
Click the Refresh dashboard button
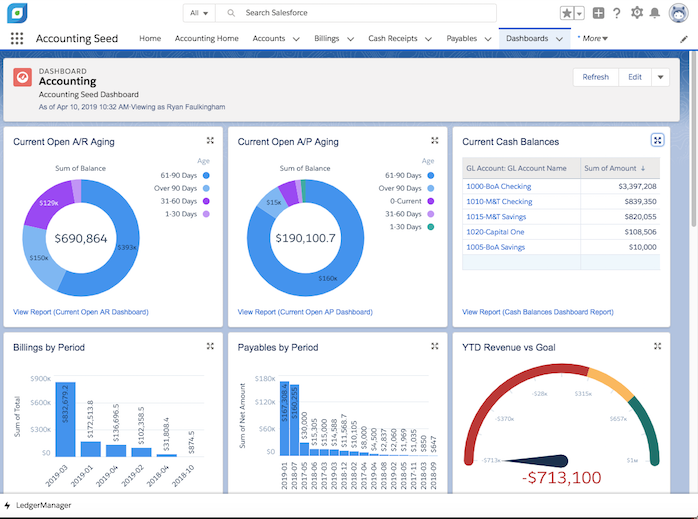(595, 77)
